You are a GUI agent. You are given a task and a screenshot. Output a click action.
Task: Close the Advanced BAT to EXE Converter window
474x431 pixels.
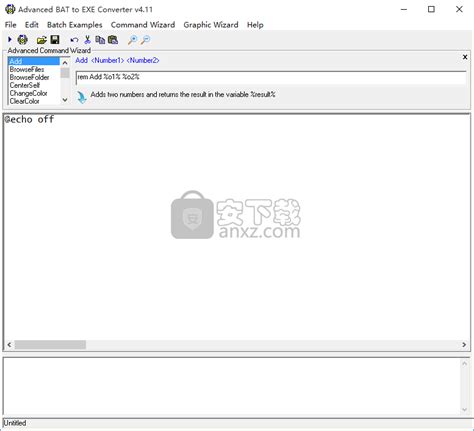coord(459,9)
